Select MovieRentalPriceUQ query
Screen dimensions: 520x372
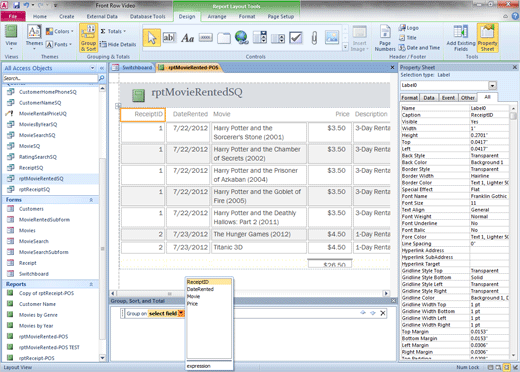pos(43,114)
